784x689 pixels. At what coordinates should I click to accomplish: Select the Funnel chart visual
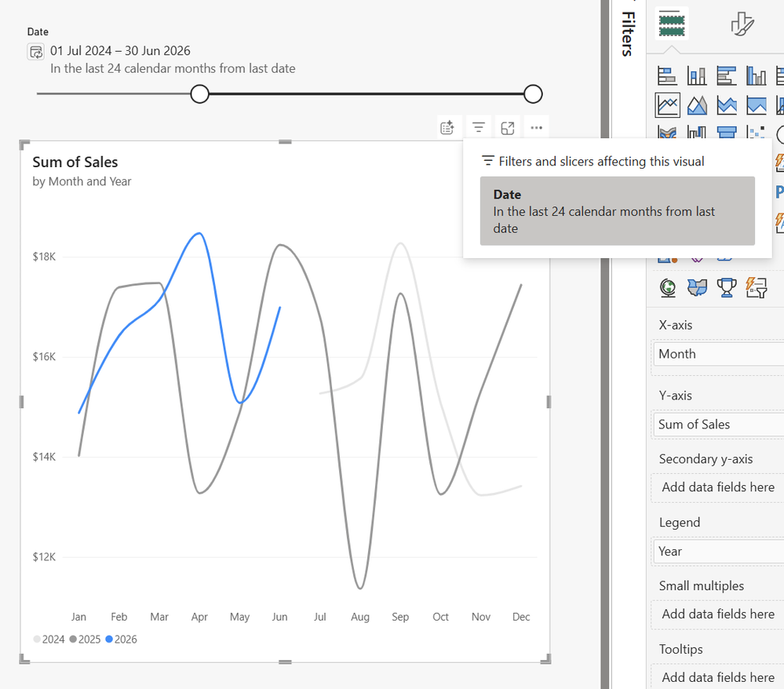click(727, 132)
